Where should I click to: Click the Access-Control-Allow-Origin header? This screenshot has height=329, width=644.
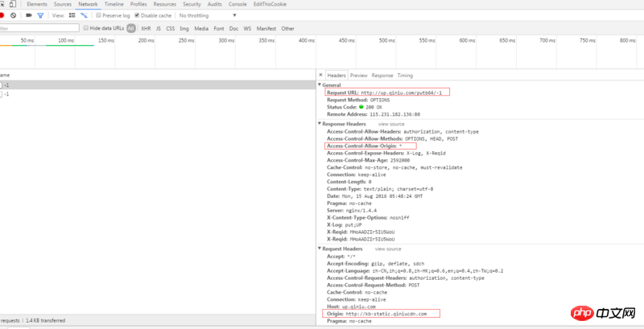365,146
